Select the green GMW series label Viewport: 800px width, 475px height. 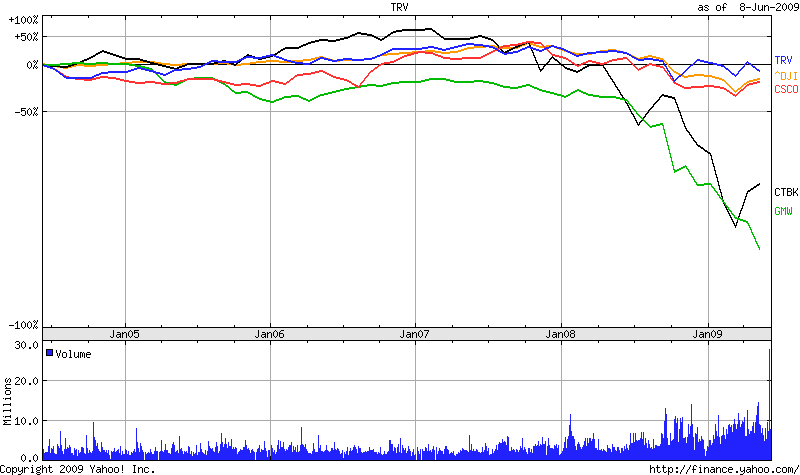click(783, 211)
